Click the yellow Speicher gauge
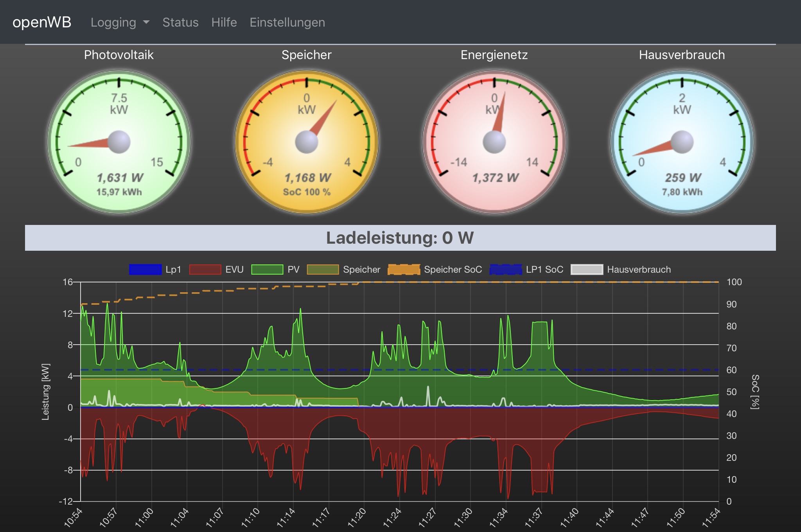The image size is (801, 532). click(x=307, y=142)
